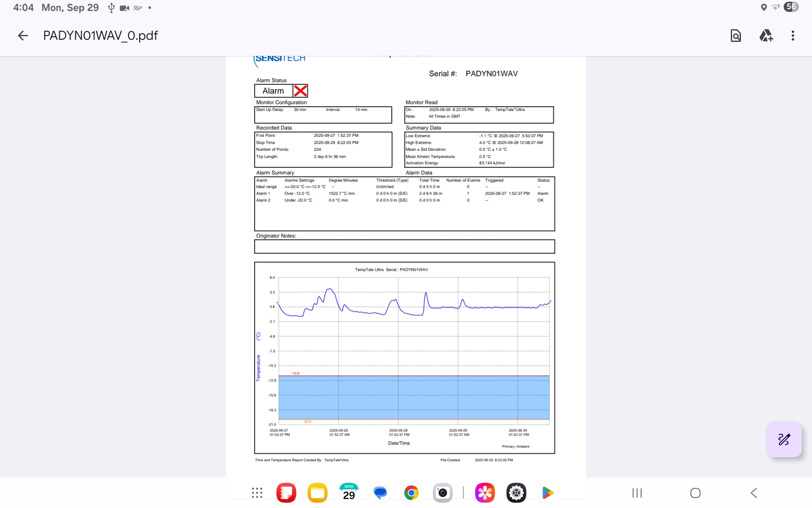Launch the Camera app from taskbar
Viewport: 812px width, 508px height.
tap(443, 493)
